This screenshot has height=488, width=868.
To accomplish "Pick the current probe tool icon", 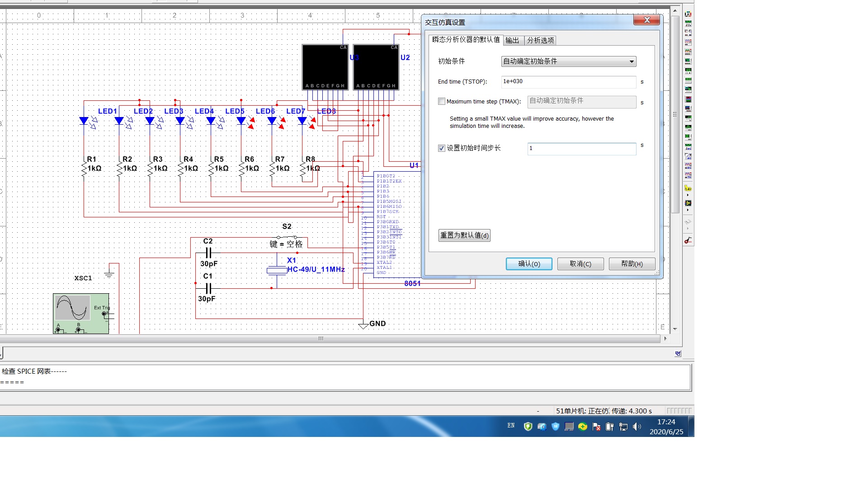I will (688, 240).
